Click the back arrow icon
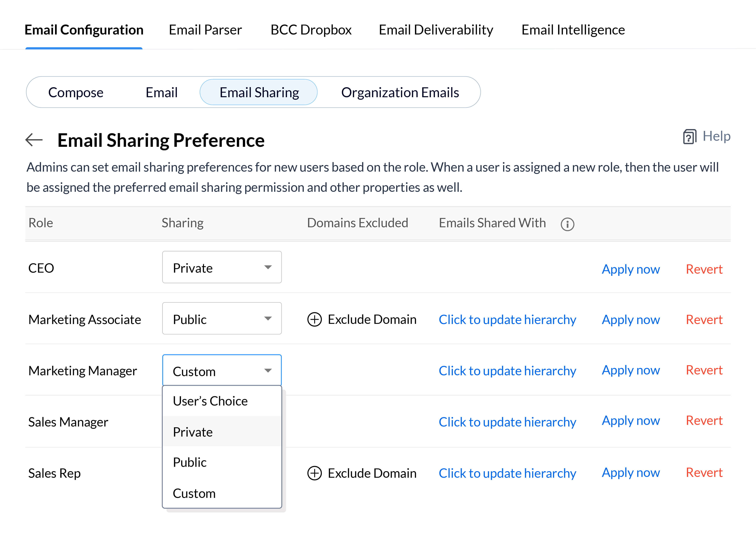The width and height of the screenshot is (756, 538). pos(34,140)
